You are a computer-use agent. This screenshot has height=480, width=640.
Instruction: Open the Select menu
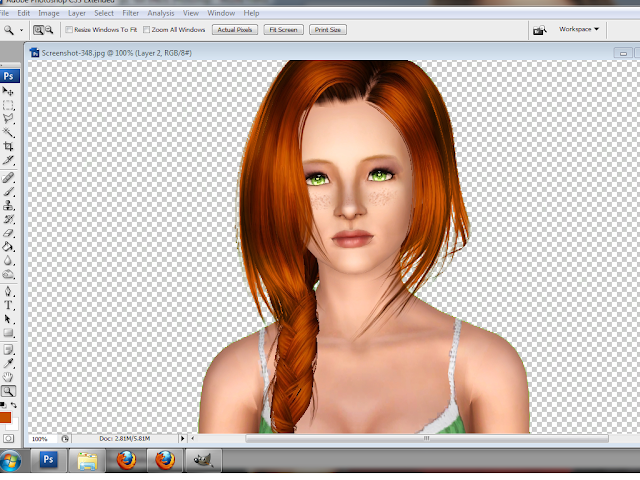[104, 13]
